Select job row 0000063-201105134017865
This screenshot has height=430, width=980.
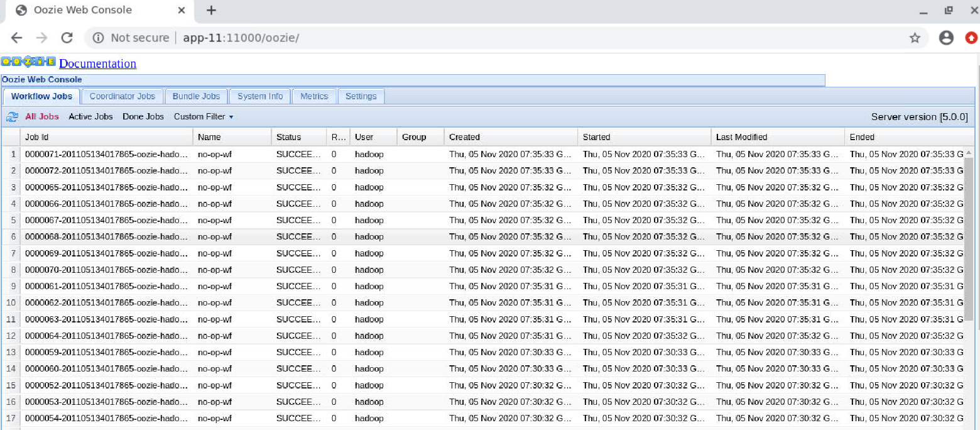point(482,319)
